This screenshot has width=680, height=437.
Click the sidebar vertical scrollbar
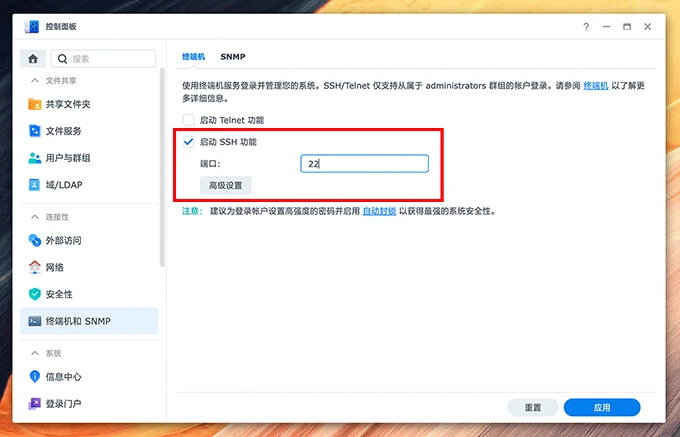click(163, 167)
